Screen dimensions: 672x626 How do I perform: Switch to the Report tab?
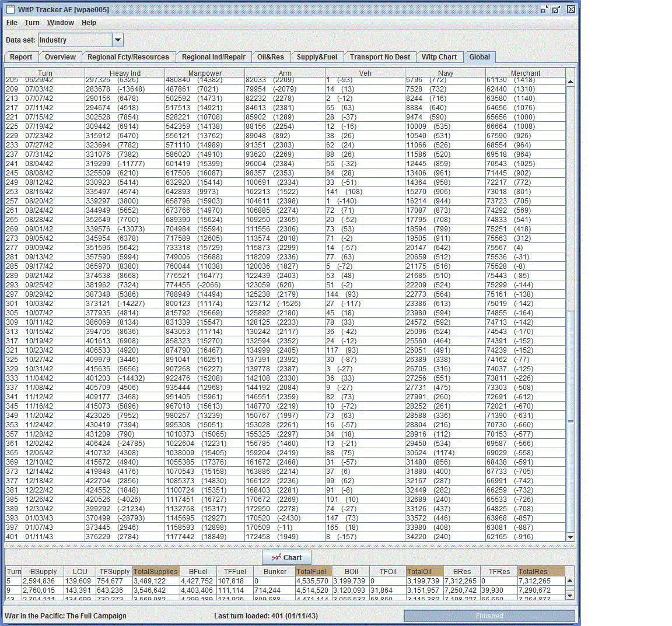(21, 57)
